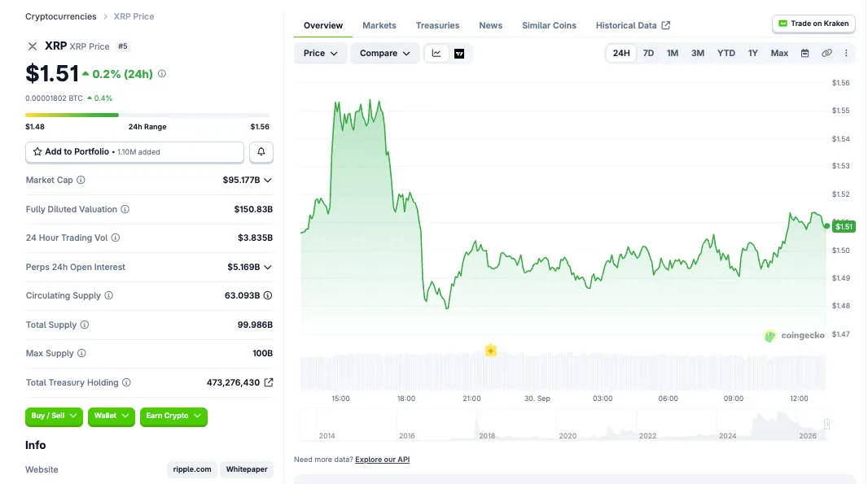Expand the Perps 24h Open Interest chevron
The image size is (868, 484).
tap(268, 267)
